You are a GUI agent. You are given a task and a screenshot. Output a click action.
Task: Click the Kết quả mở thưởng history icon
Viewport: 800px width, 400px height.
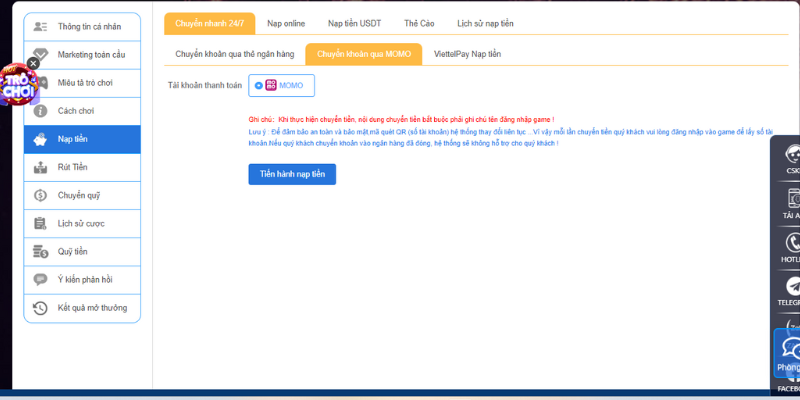tap(41, 308)
